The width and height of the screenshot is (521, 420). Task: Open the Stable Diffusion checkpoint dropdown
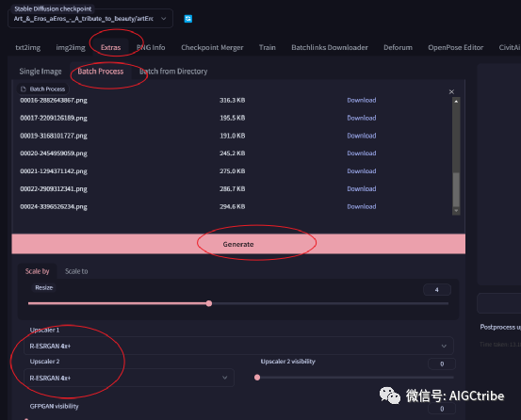coord(90,19)
